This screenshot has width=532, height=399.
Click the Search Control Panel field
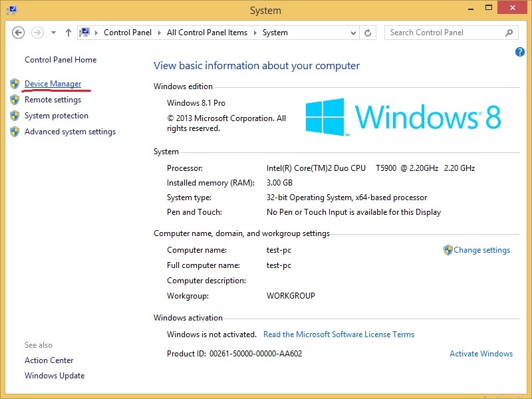pos(445,33)
